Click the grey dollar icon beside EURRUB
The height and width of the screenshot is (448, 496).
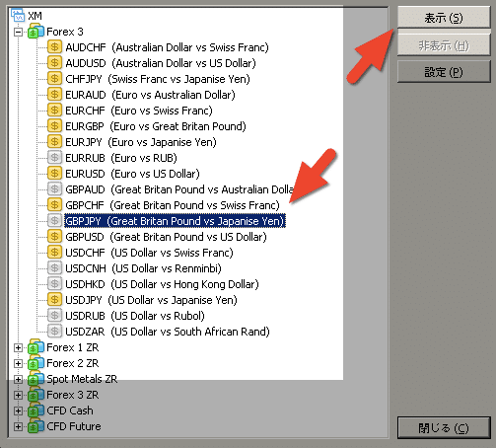(54, 158)
